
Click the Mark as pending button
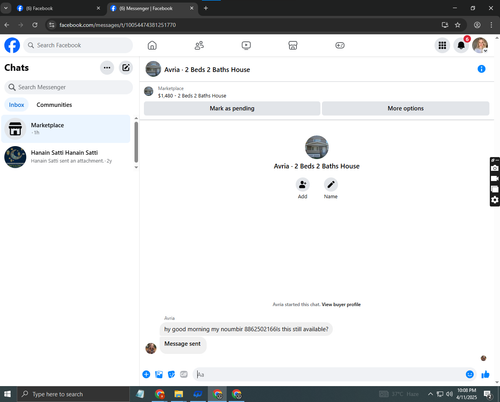coord(232,108)
